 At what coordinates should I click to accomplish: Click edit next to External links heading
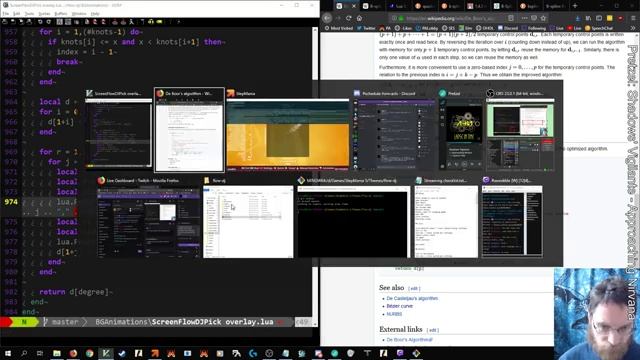tap(432, 330)
